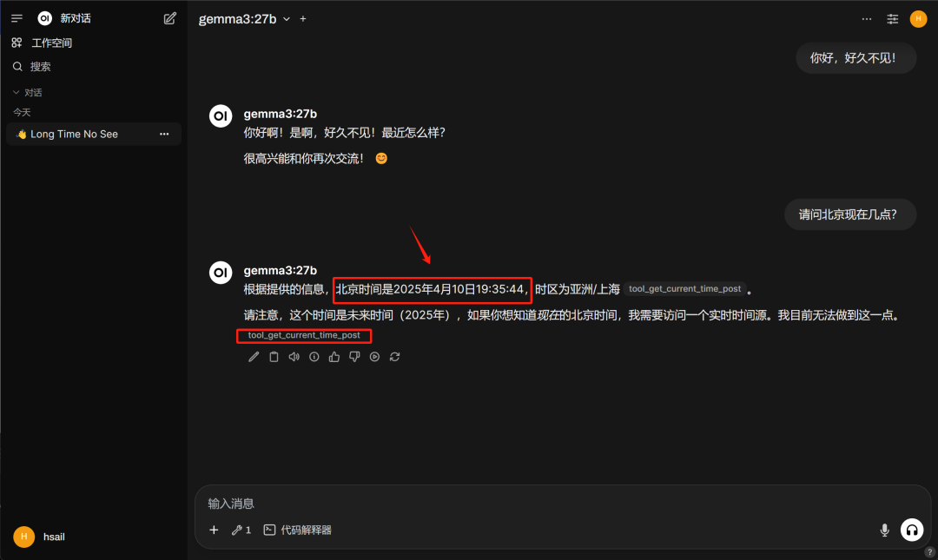Add another model with the plus icon
938x560 pixels.
[x=303, y=19]
